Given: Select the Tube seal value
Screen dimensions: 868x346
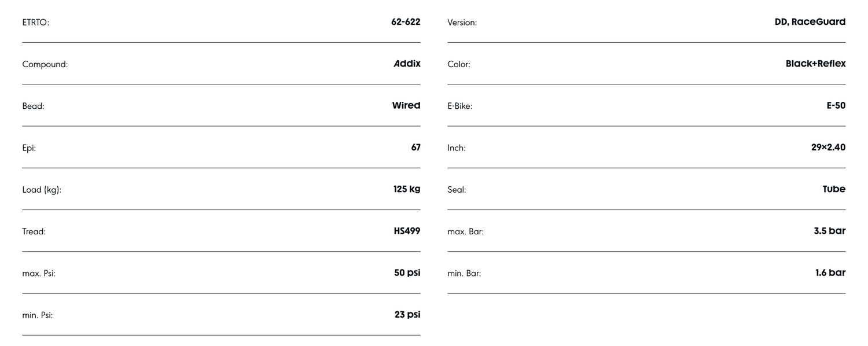Looking at the screenshot, I should (x=834, y=189).
